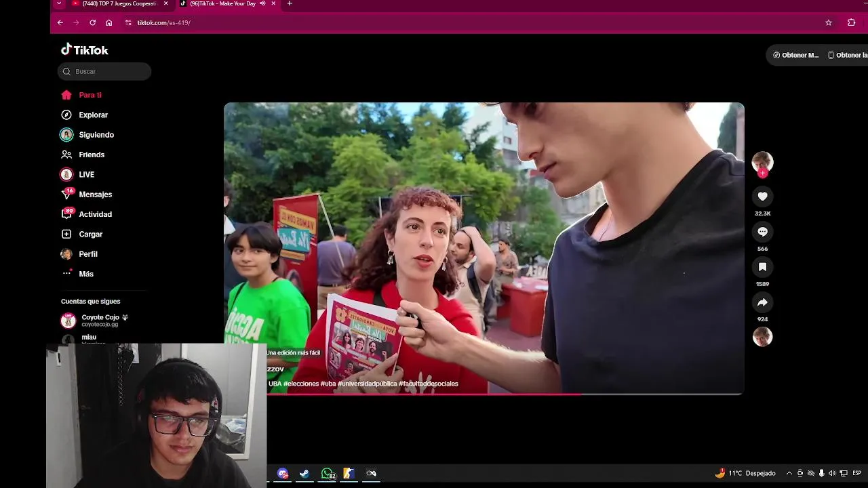The image size is (868, 488).
Task: Open the 11°C Despejado weather widget
Action: pyautogui.click(x=745, y=473)
